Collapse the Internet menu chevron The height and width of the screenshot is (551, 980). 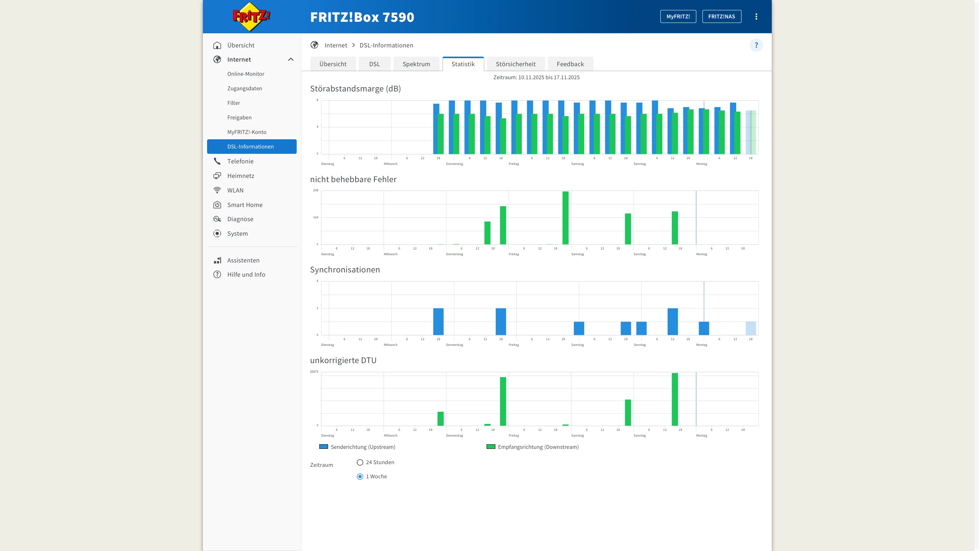pyautogui.click(x=291, y=59)
